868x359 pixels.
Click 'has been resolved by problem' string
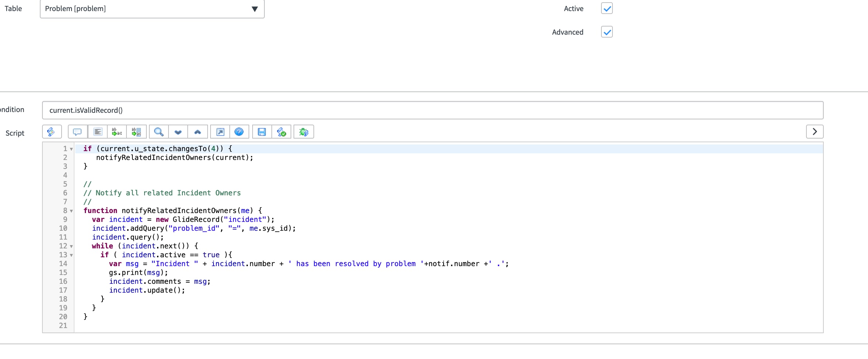[356, 264]
